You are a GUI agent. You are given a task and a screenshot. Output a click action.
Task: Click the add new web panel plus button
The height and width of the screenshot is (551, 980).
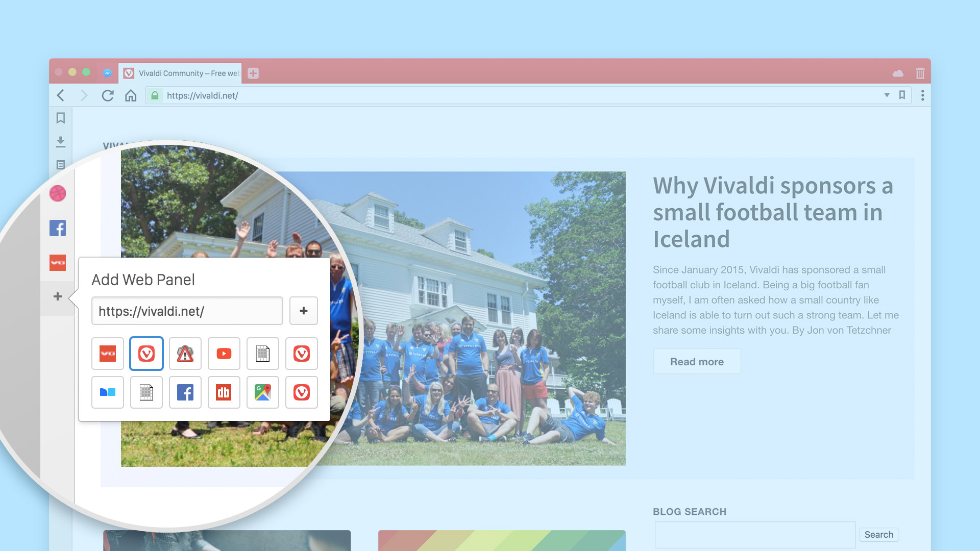(58, 296)
